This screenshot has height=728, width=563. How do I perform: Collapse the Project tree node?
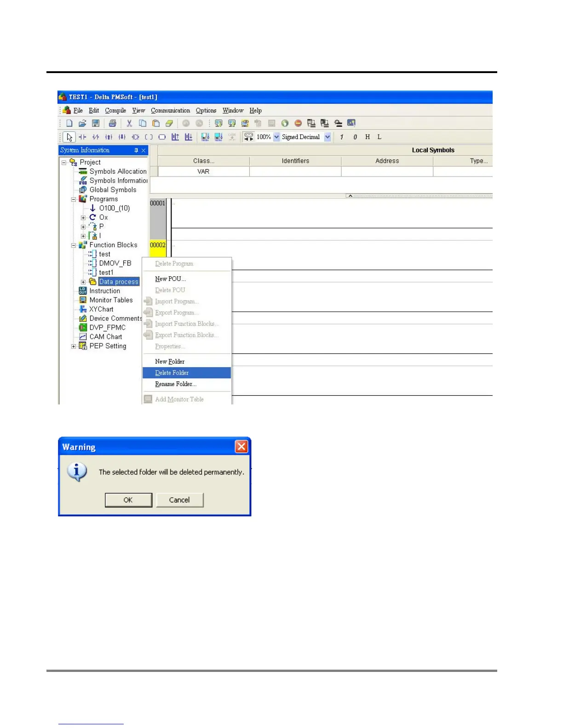point(64,162)
